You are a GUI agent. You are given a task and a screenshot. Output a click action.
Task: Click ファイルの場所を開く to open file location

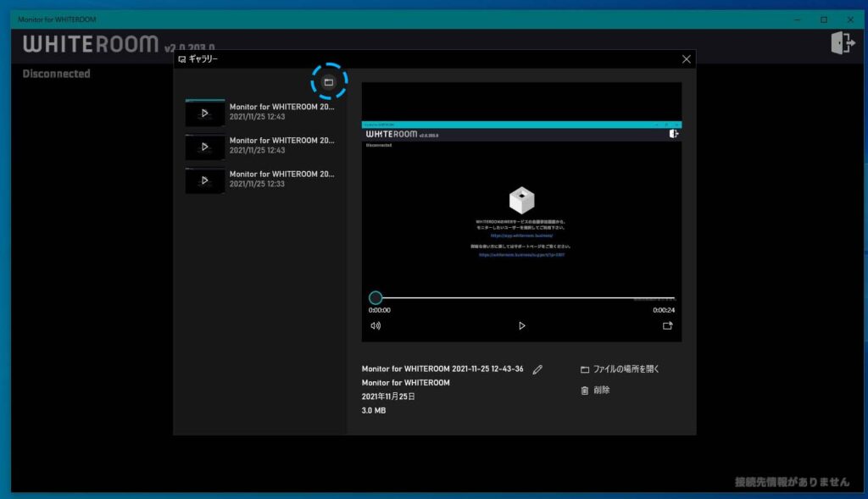click(620, 369)
